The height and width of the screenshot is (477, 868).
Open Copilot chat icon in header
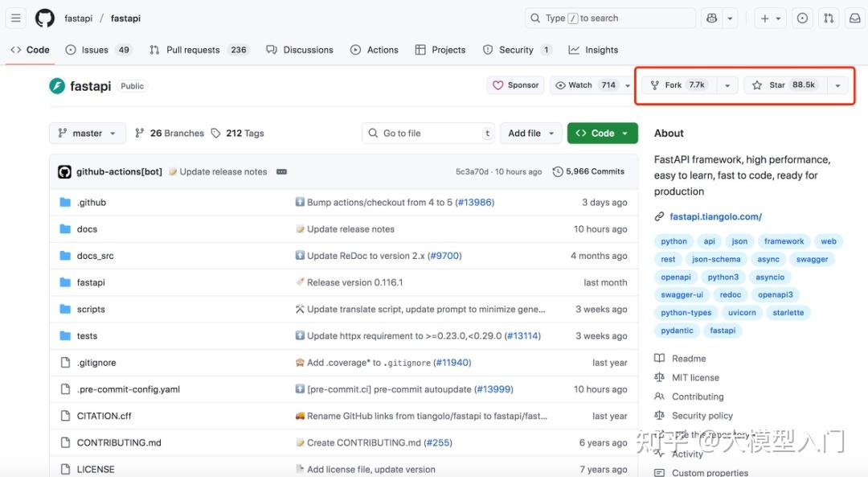point(712,19)
